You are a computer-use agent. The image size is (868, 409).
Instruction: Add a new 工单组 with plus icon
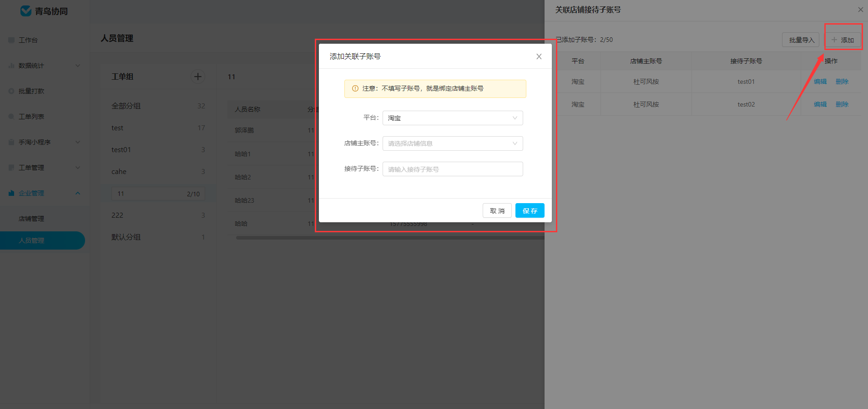[x=198, y=77]
